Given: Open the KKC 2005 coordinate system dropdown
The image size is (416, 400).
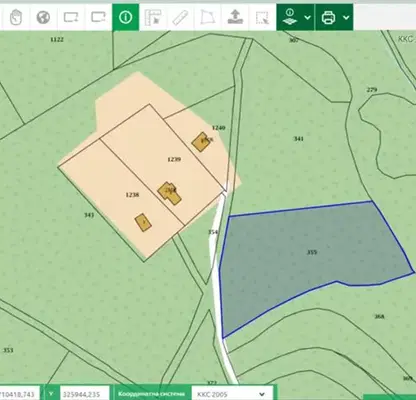Looking at the screenshot, I should [x=232, y=394].
